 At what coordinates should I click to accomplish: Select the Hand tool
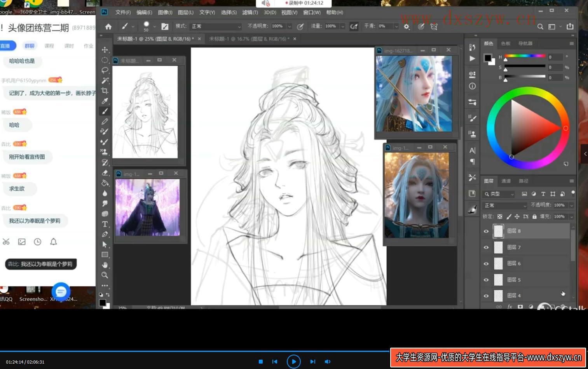coord(105,265)
